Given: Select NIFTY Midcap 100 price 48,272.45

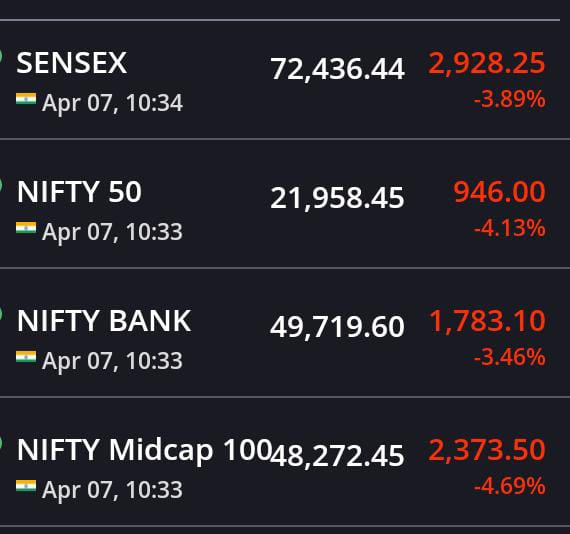Looking at the screenshot, I should [x=337, y=456].
